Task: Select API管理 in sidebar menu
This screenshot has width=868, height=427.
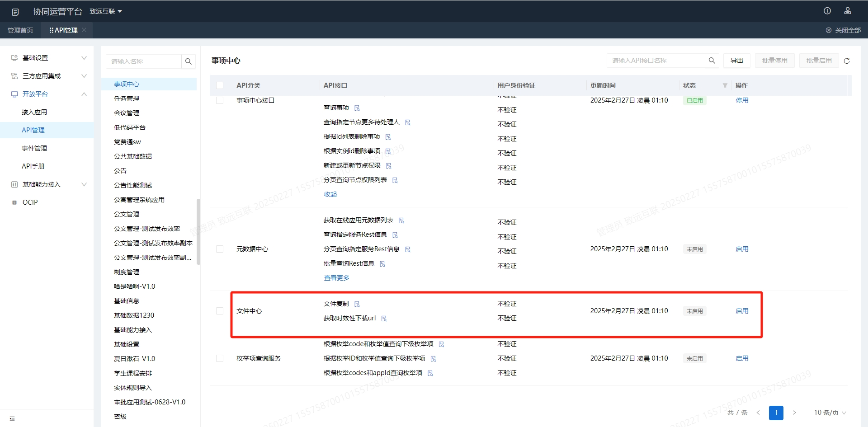Action: point(47,130)
